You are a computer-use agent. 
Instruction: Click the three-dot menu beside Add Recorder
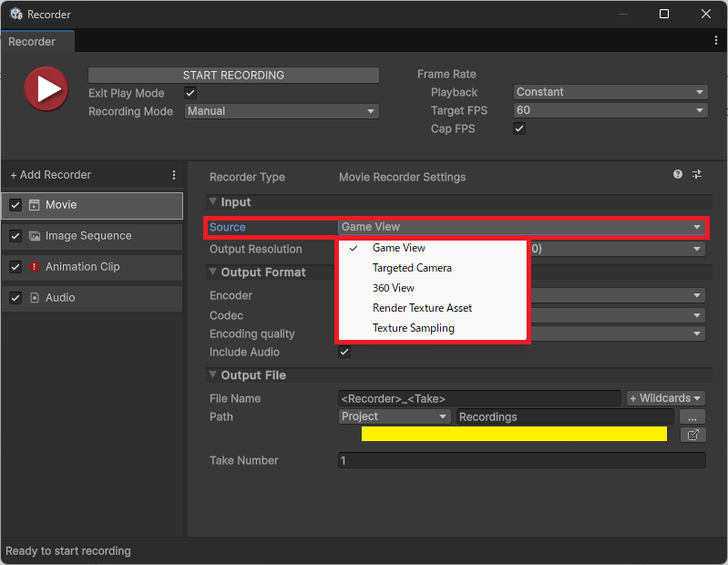(174, 175)
